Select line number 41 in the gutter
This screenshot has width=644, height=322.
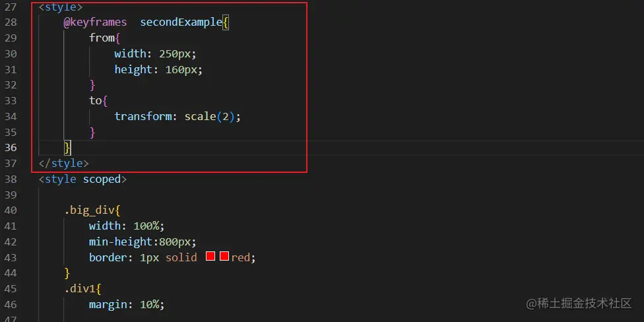tap(11, 226)
